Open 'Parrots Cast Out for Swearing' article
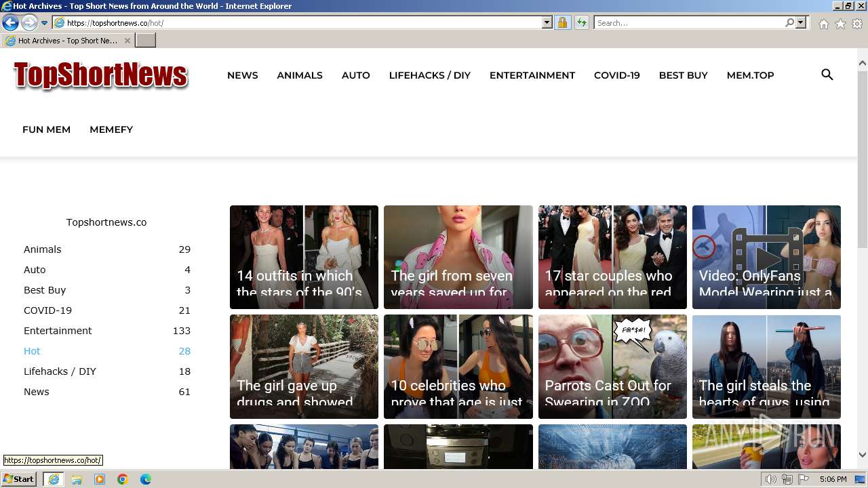Screen dimensions: 868x488 (x=612, y=367)
